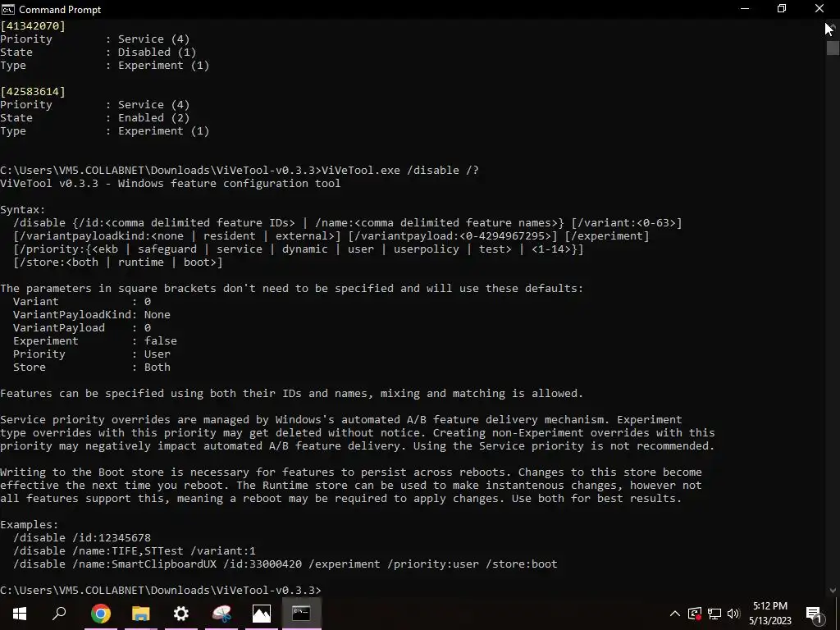
Task: Open the volume speaker icon
Action: [x=733, y=614]
